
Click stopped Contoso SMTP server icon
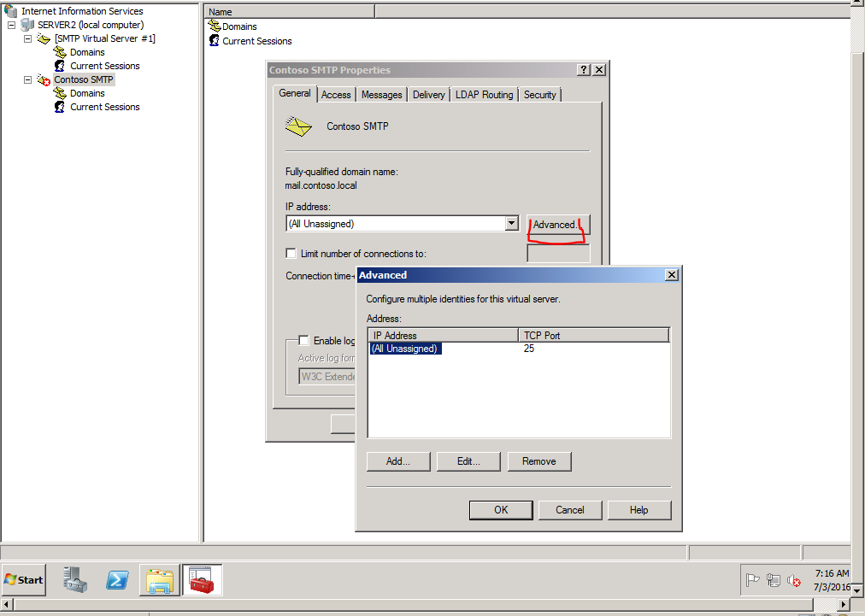[x=44, y=80]
